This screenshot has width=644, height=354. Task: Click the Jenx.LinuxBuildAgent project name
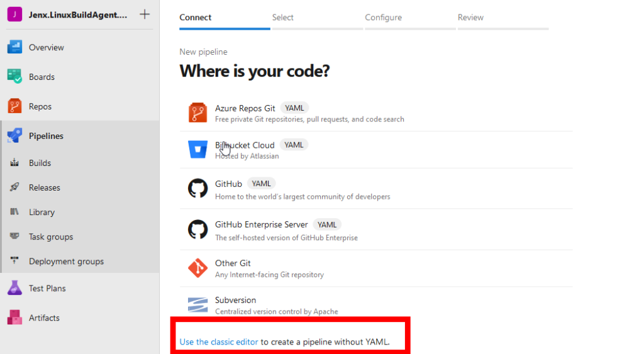point(78,15)
